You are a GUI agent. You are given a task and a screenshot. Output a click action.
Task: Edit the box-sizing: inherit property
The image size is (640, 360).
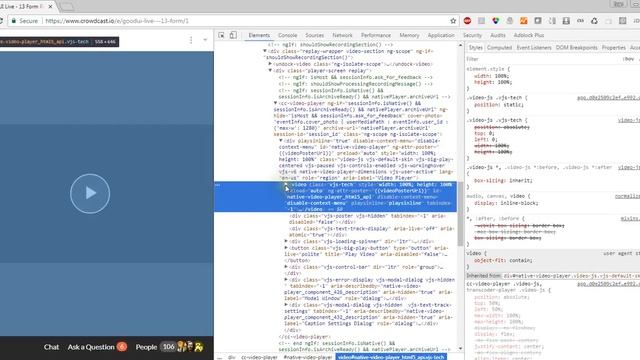[503, 180]
